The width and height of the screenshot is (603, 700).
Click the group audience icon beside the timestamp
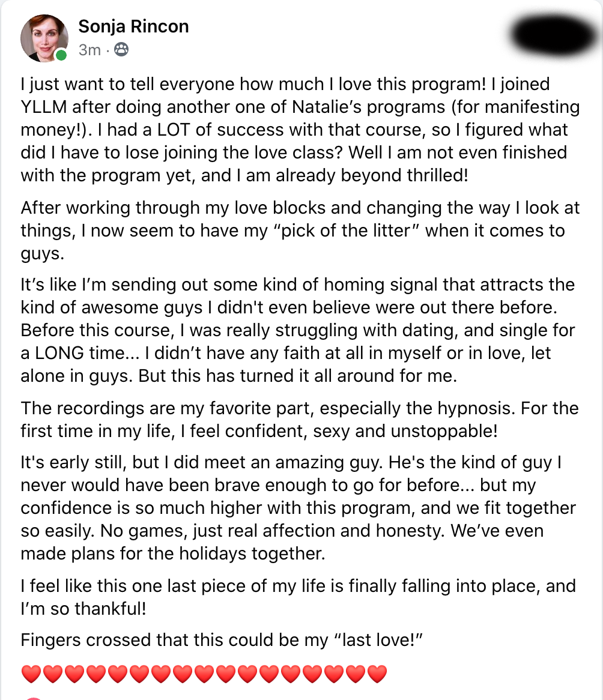[x=121, y=50]
